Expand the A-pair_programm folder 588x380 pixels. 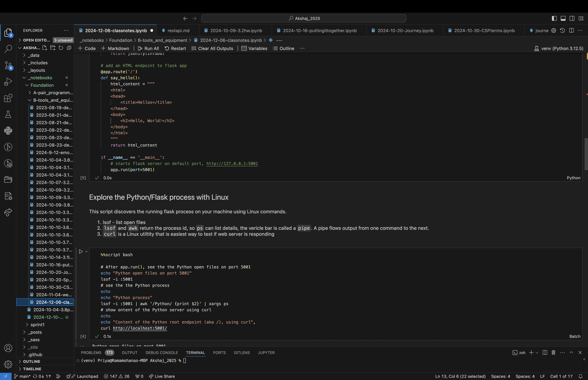pos(45,93)
